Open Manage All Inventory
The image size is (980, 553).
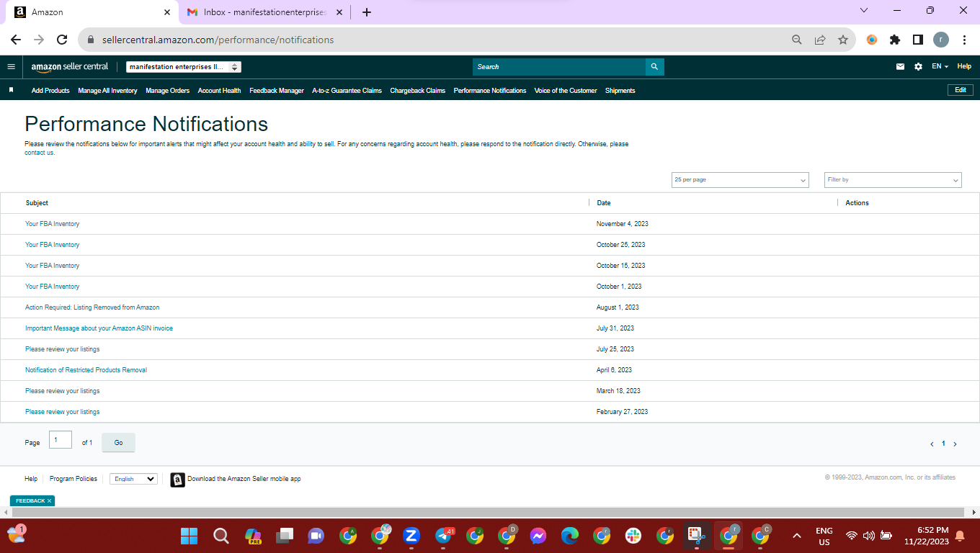pyautogui.click(x=107, y=91)
